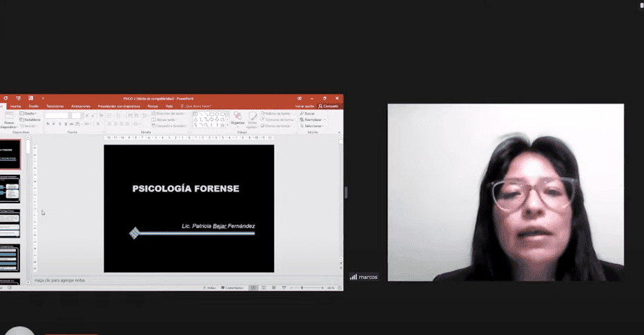644x335 pixels.
Task: Click Restablecer in the Diapositivas group
Action: [x=30, y=119]
